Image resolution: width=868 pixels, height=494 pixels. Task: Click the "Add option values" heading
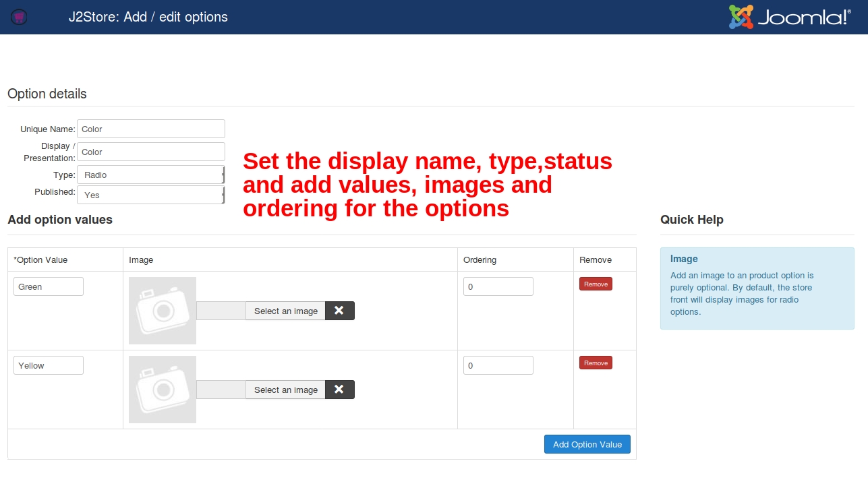pos(60,219)
